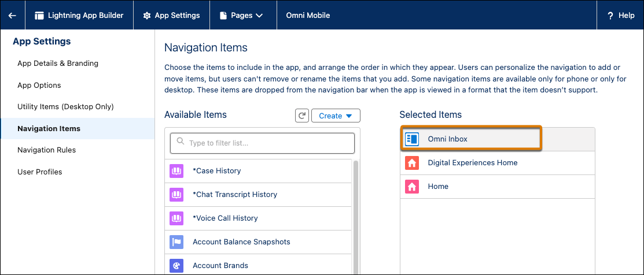Viewport: 644px width, 275px height.
Task: Select *Chat Transcript History item
Action: [x=258, y=195]
